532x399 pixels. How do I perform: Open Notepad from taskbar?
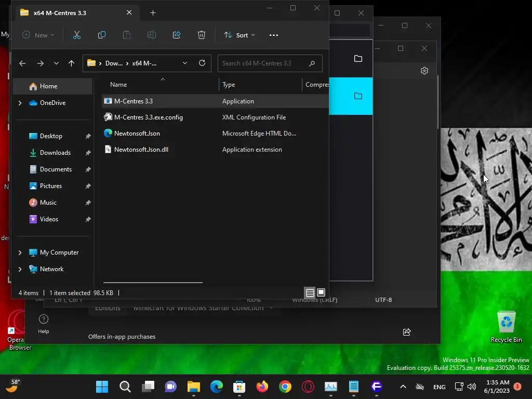(x=353, y=387)
